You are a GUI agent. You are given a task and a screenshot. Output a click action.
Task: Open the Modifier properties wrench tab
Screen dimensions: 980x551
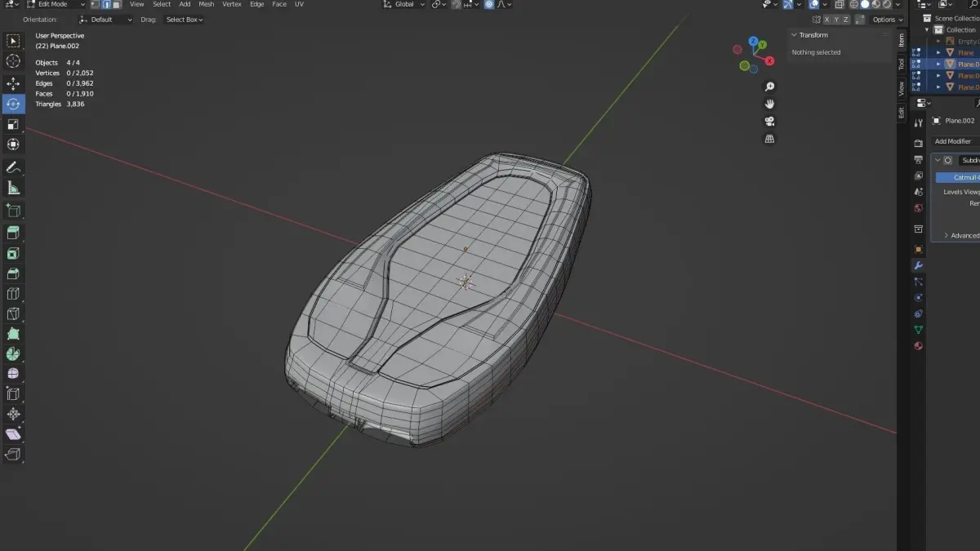pos(919,265)
